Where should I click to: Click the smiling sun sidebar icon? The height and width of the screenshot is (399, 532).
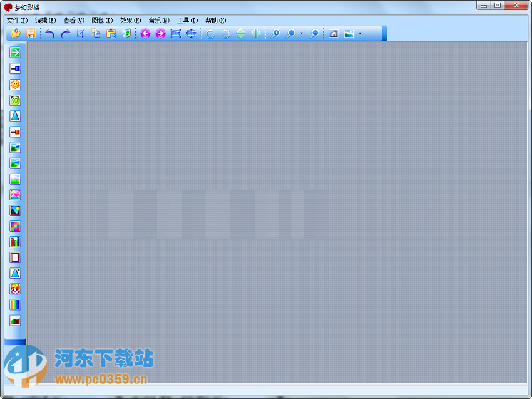tap(15, 85)
